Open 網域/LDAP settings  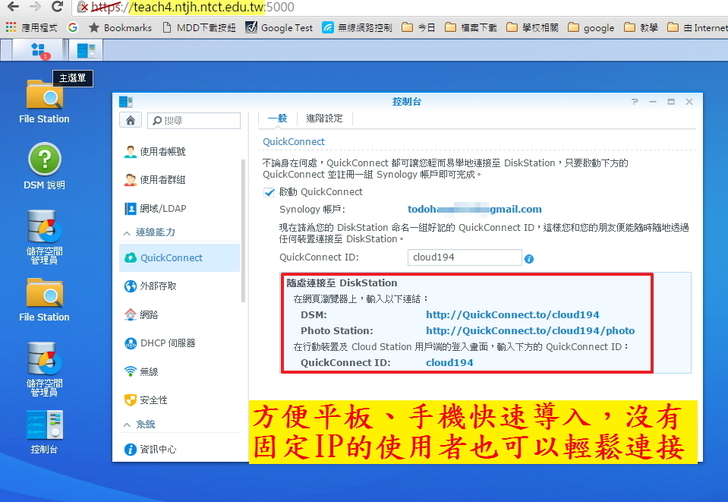coord(179,209)
